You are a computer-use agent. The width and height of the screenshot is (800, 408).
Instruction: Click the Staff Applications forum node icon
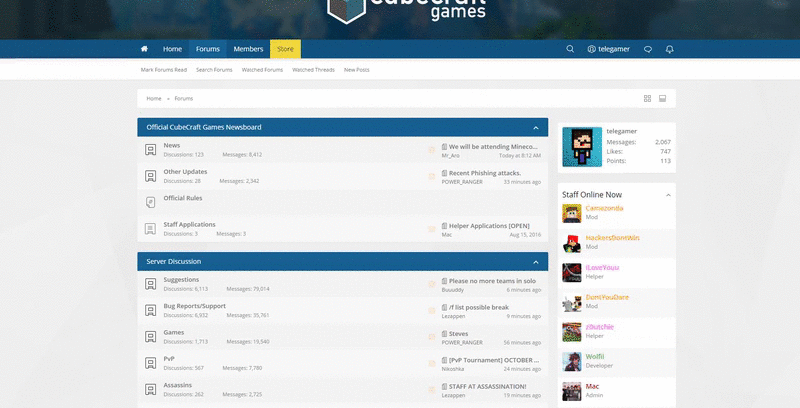click(151, 229)
